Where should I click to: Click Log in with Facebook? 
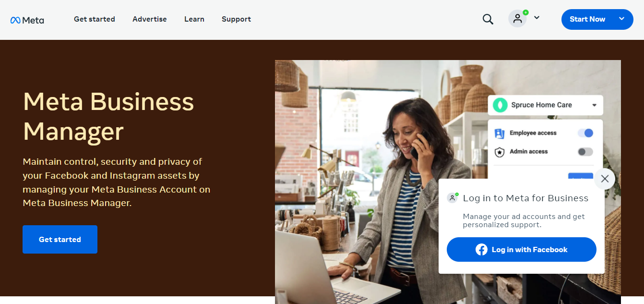(x=521, y=250)
